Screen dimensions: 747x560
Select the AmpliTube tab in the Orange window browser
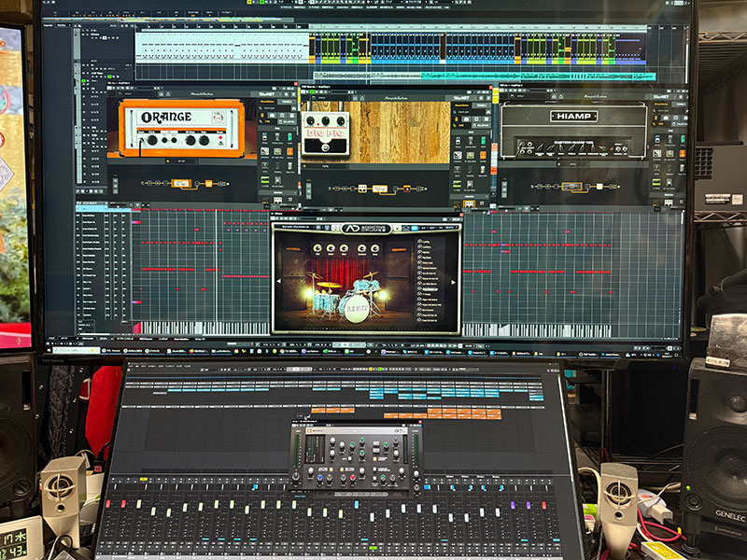268,102
